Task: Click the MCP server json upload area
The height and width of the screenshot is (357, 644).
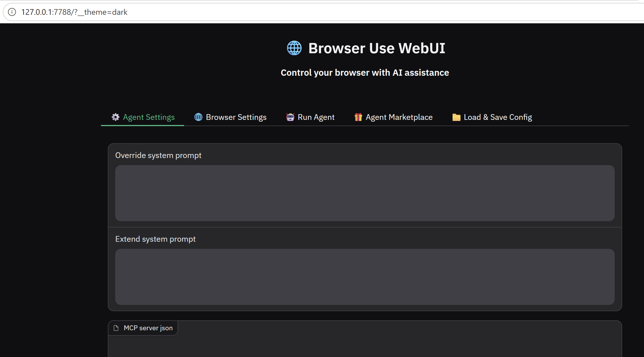Action: [365, 347]
